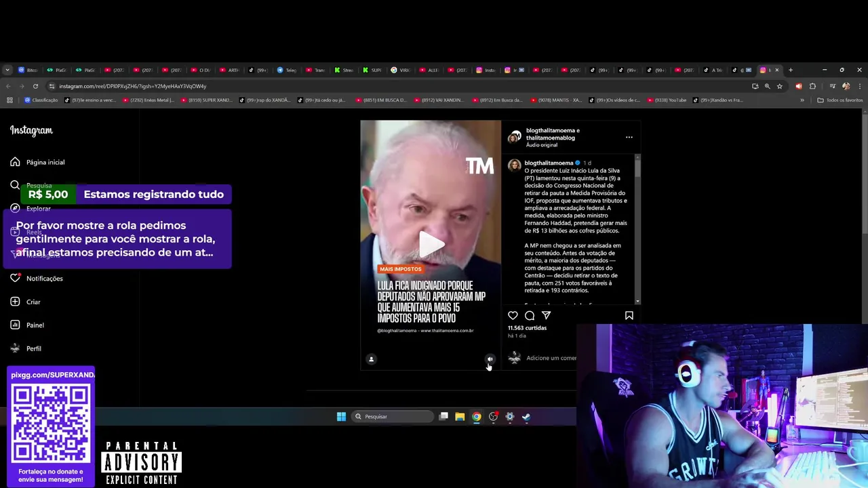Open Perfil in Instagram sidebar

[26, 348]
